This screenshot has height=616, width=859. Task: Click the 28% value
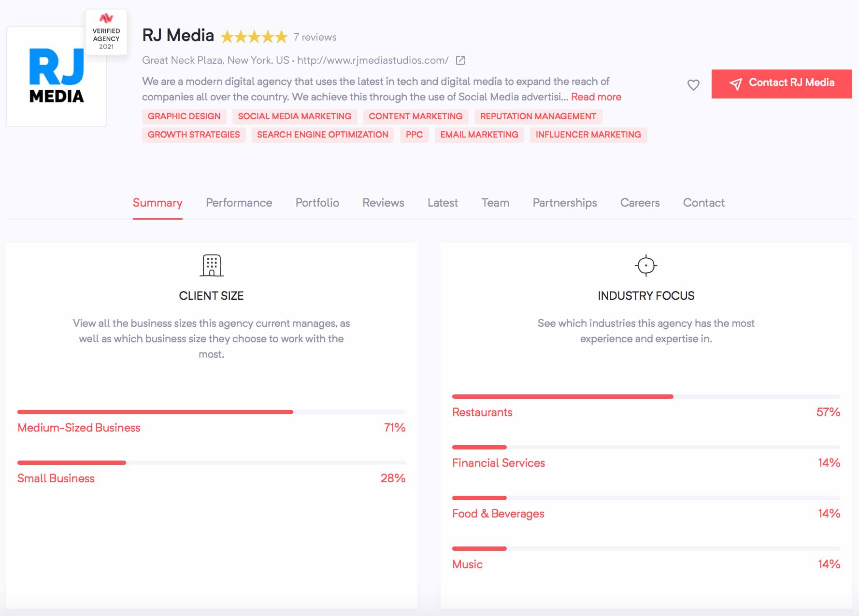(393, 478)
